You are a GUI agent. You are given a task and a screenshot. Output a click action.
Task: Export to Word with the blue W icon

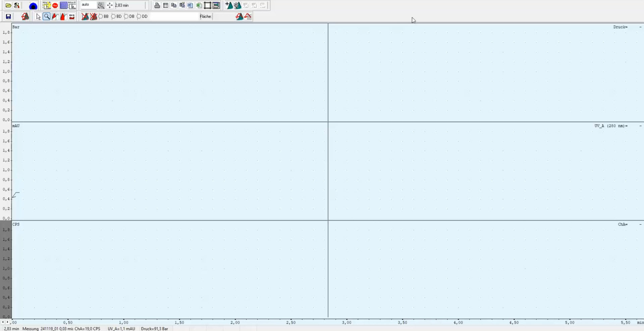pyautogui.click(x=191, y=5)
